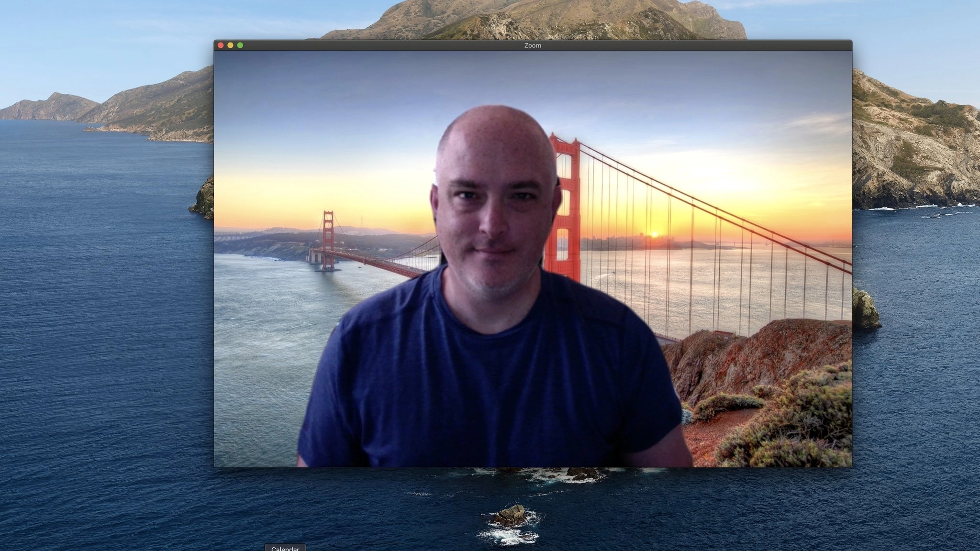Minimize the Zoom window with yellow button
The height and width of the screenshot is (551, 980).
click(230, 45)
